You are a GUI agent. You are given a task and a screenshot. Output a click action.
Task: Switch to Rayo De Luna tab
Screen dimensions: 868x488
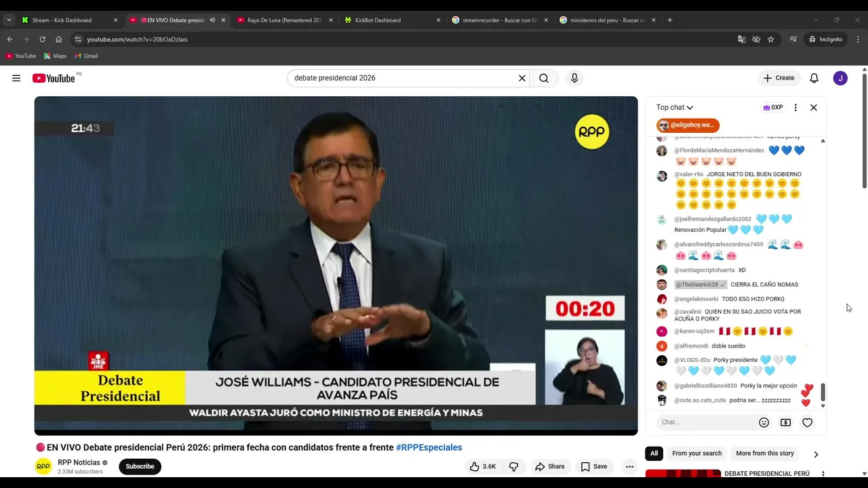[284, 20]
